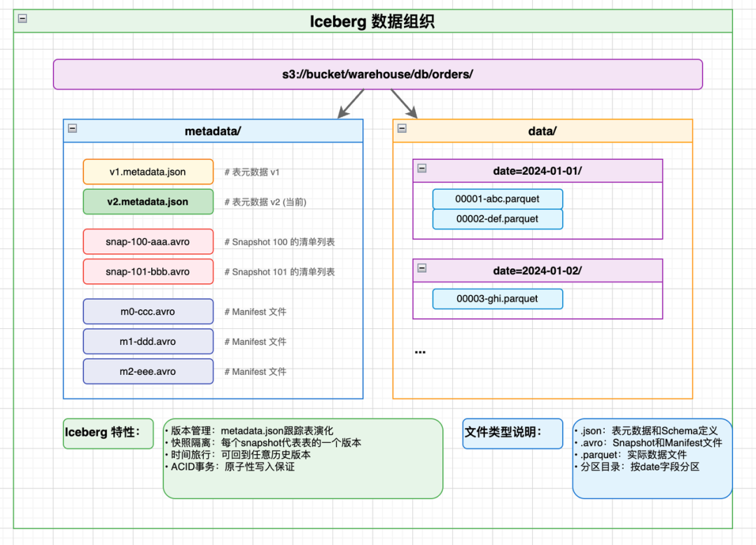This screenshot has width=756, height=545.
Task: Click the Iceberg 特性 label box
Action: pos(108,434)
